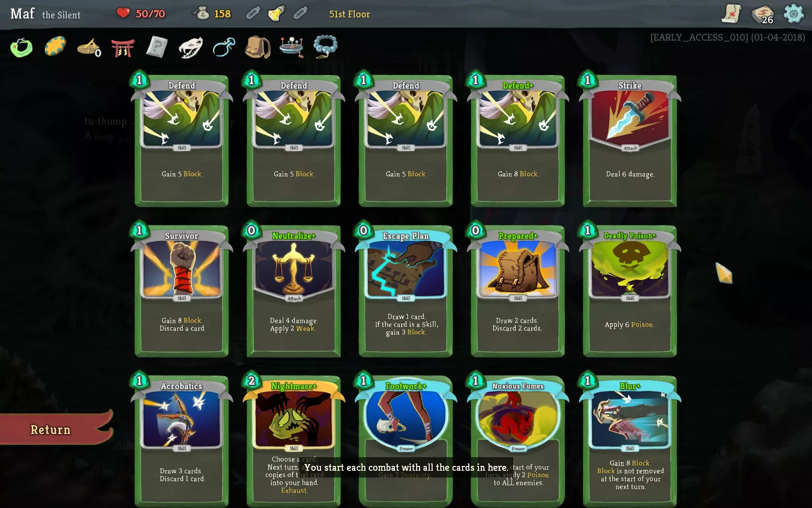812x508 pixels.
Task: Select the Survivor card
Action: point(181,291)
